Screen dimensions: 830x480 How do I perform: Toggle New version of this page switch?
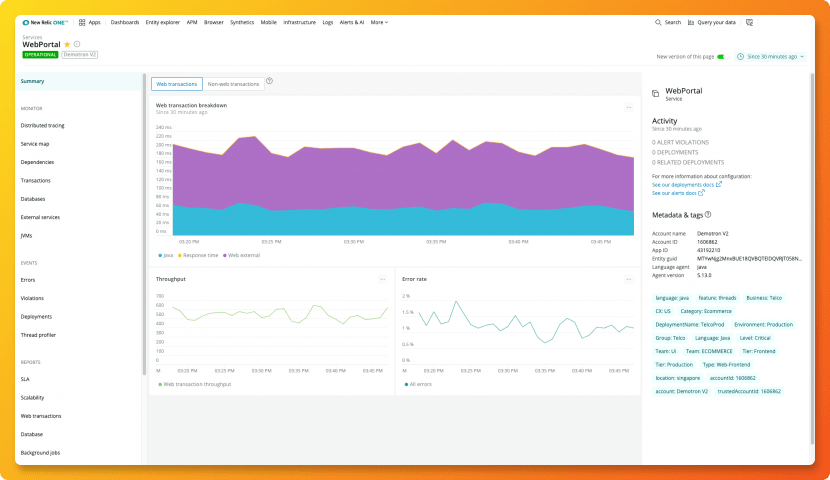tap(721, 57)
